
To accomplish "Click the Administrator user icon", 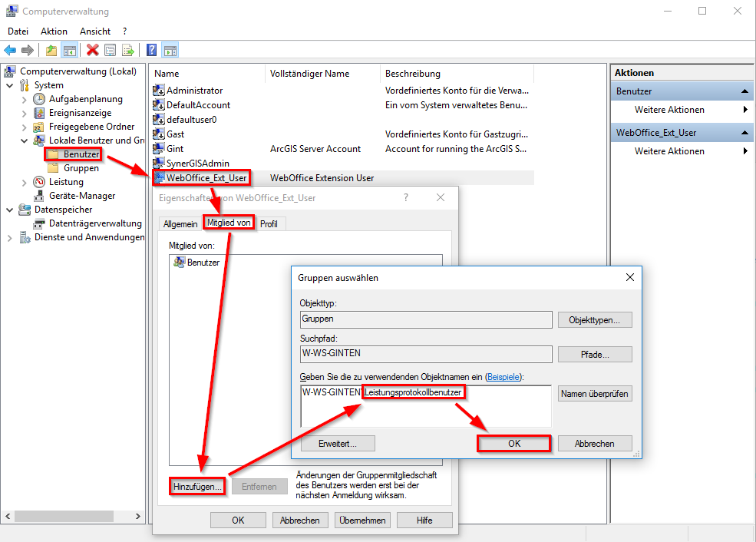I will coord(159,90).
